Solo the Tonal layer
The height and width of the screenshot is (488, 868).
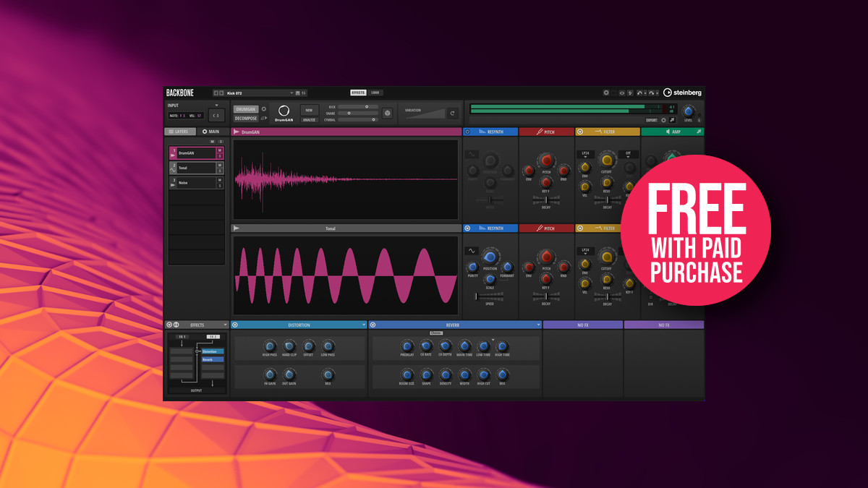click(x=220, y=171)
